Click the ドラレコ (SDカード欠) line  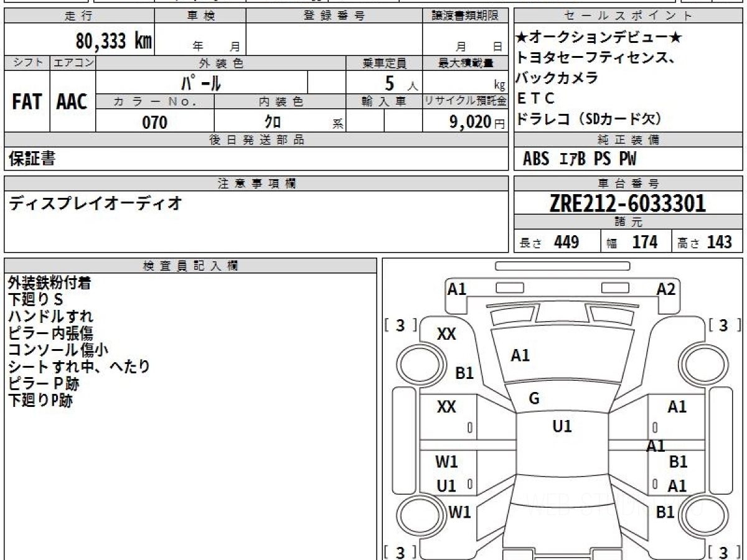[x=589, y=118]
